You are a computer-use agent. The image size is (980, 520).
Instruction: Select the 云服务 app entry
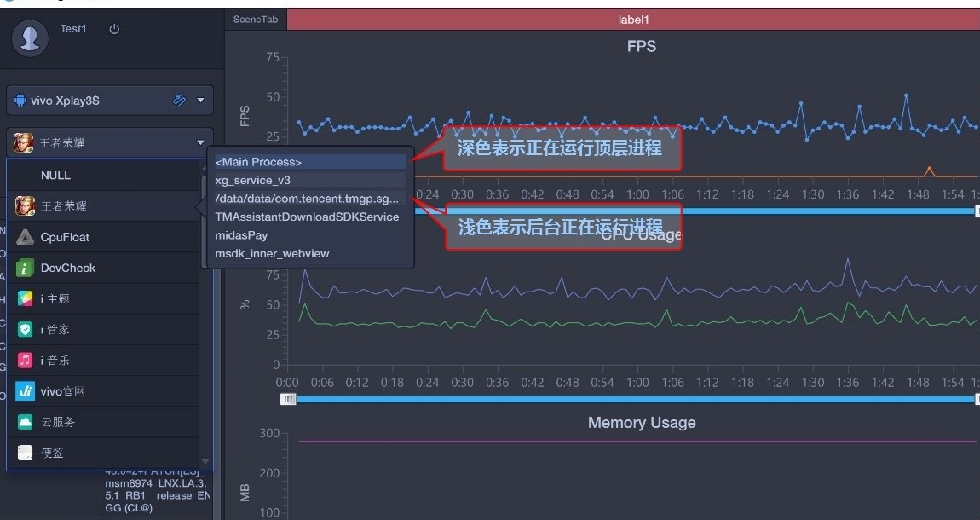[103, 422]
